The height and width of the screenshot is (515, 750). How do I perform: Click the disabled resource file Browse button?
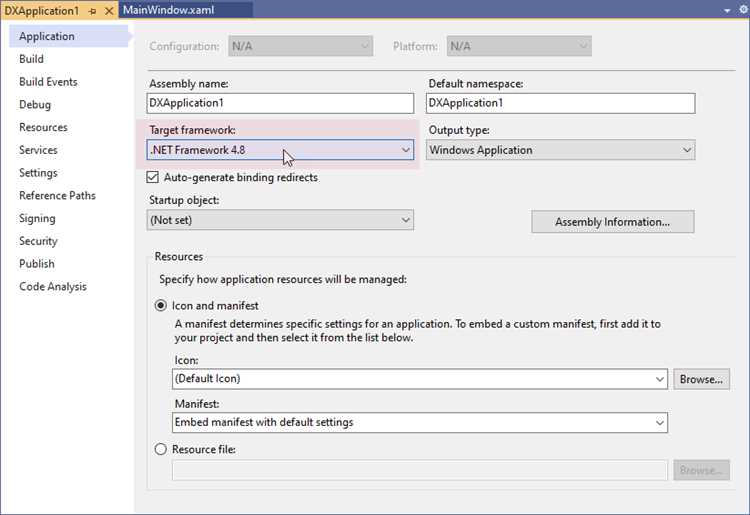point(701,470)
